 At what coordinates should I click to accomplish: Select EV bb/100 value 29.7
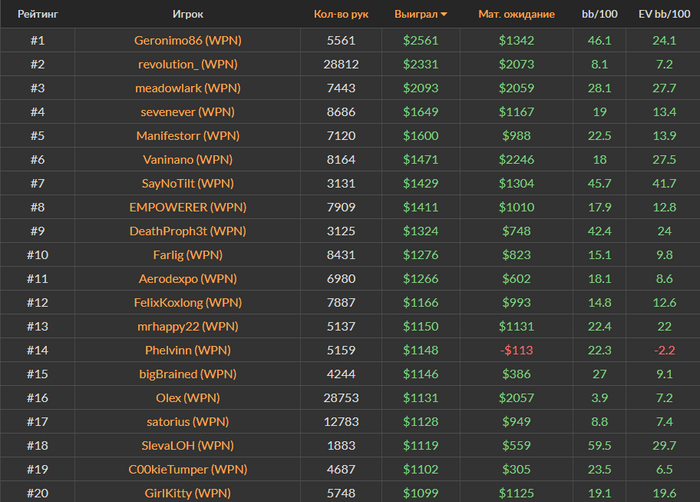click(x=664, y=445)
